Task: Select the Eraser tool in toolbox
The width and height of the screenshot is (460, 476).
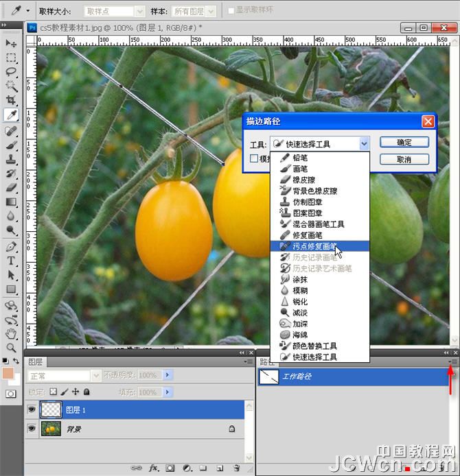Action: coord(11,188)
